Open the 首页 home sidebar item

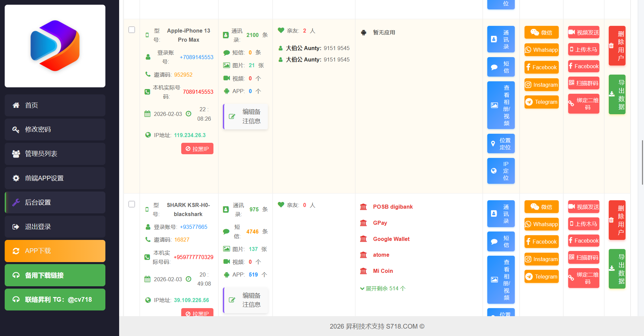(55, 106)
